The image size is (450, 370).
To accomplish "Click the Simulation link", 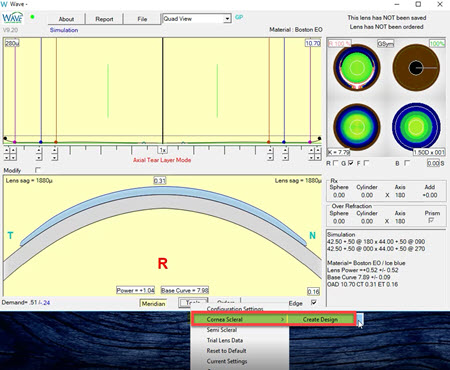I will tap(64, 30).
